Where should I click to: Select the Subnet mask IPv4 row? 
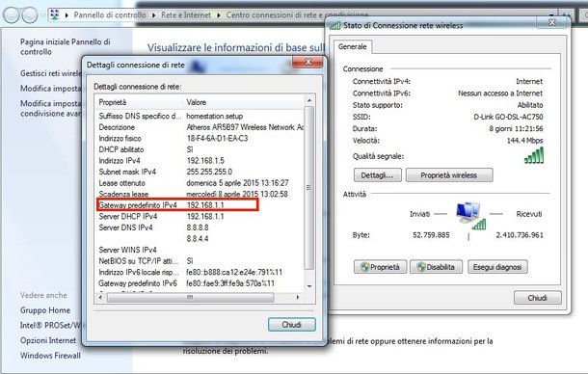pyautogui.click(x=200, y=172)
